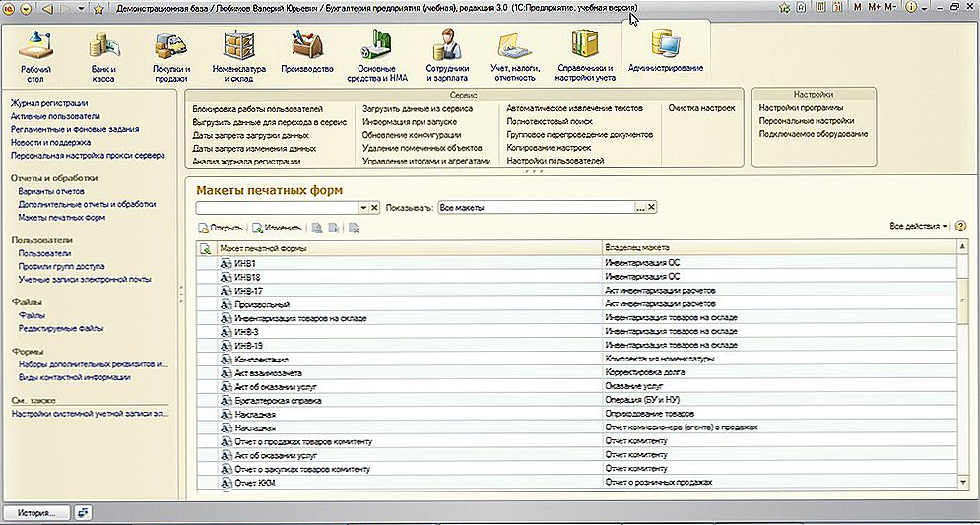Expand the search field dropdown arrow
Image resolution: width=980 pixels, height=525 pixels.
(x=361, y=208)
